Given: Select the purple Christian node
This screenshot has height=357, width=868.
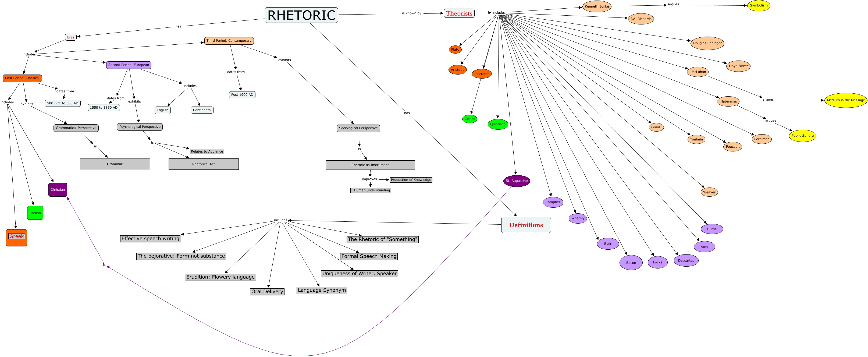Looking at the screenshot, I should tap(58, 190).
